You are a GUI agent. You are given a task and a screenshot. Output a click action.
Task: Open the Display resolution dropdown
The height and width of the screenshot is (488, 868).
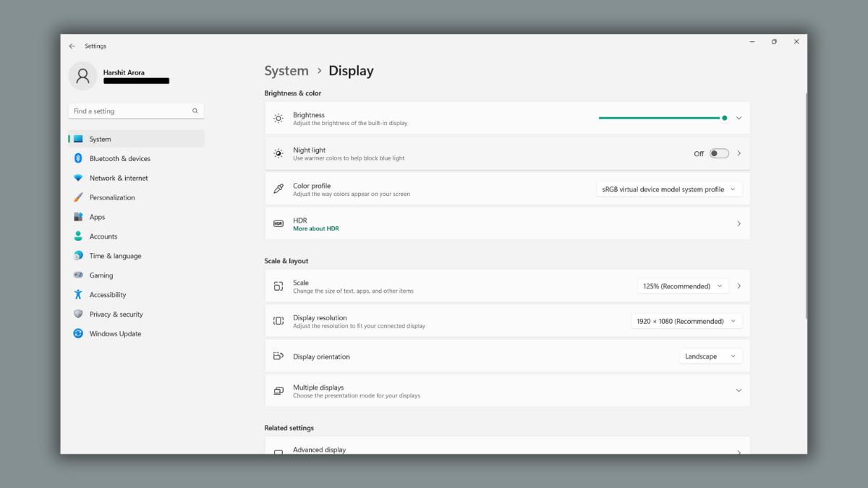687,321
